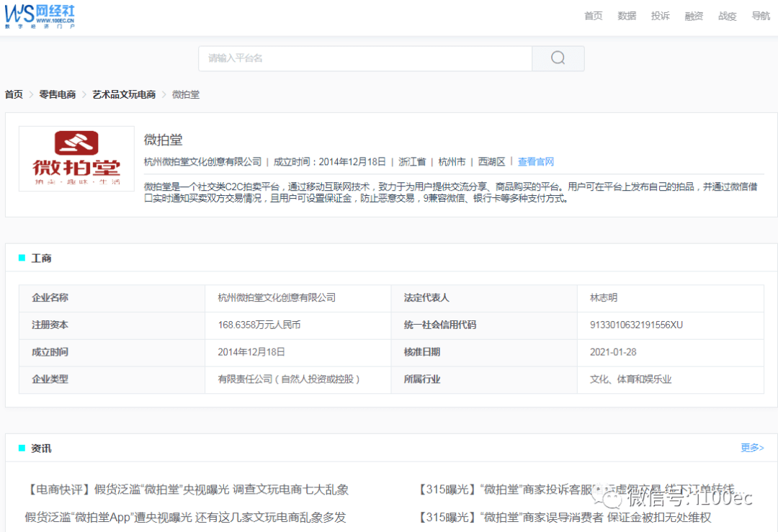Open the 投诉 navigation item
This screenshot has height=532, width=778.
pos(660,16)
